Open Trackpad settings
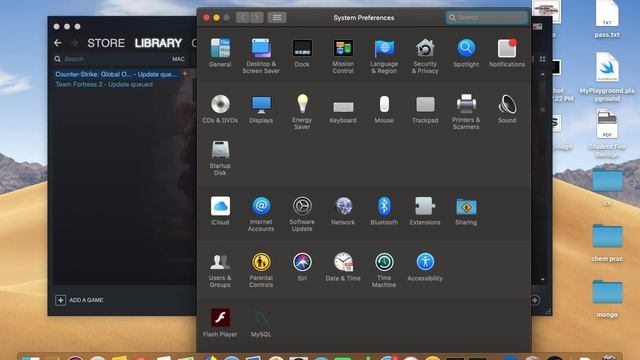Image resolution: width=640 pixels, height=360 pixels. (x=425, y=109)
